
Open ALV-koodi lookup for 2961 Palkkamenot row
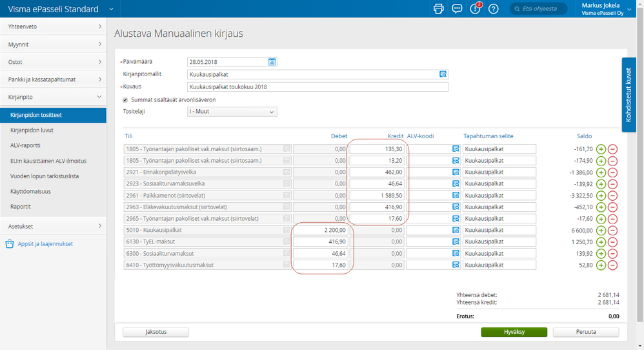pos(456,196)
